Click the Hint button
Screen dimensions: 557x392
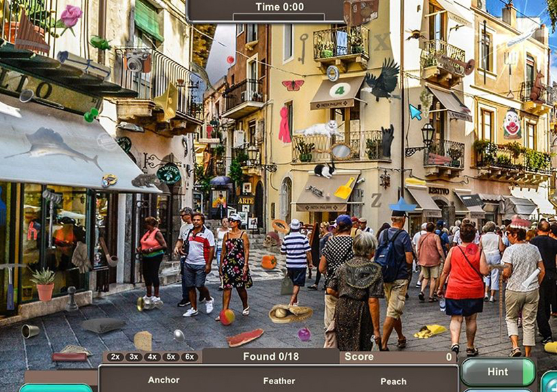click(x=497, y=372)
